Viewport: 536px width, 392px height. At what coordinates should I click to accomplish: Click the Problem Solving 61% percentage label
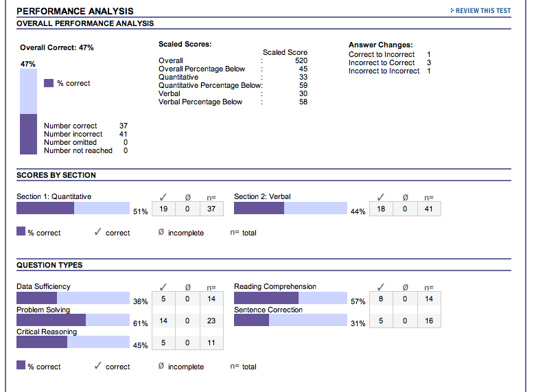point(141,323)
